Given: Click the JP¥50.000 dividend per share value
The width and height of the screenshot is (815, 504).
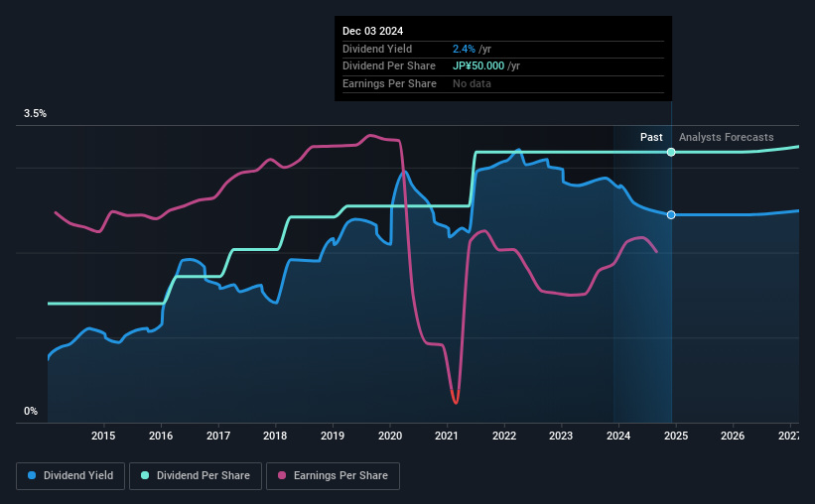Looking at the screenshot, I should pos(478,66).
